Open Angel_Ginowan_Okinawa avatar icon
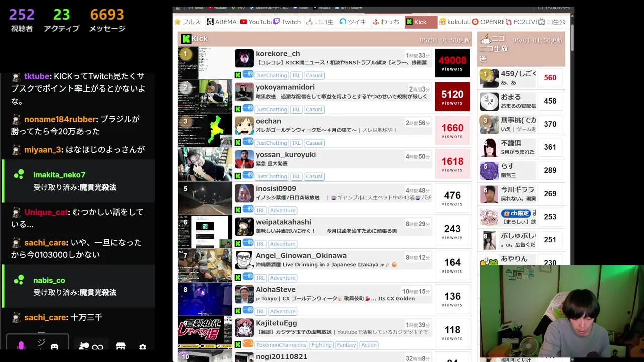 click(244, 260)
